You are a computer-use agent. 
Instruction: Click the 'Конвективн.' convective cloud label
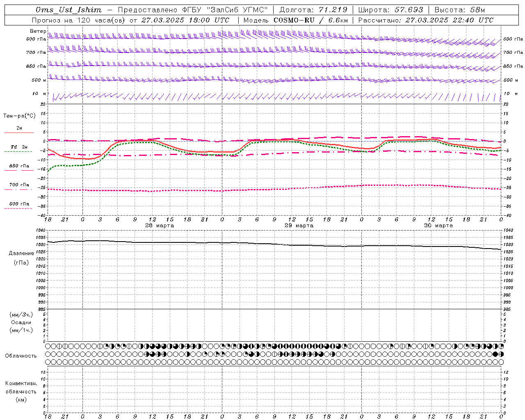tap(21, 383)
